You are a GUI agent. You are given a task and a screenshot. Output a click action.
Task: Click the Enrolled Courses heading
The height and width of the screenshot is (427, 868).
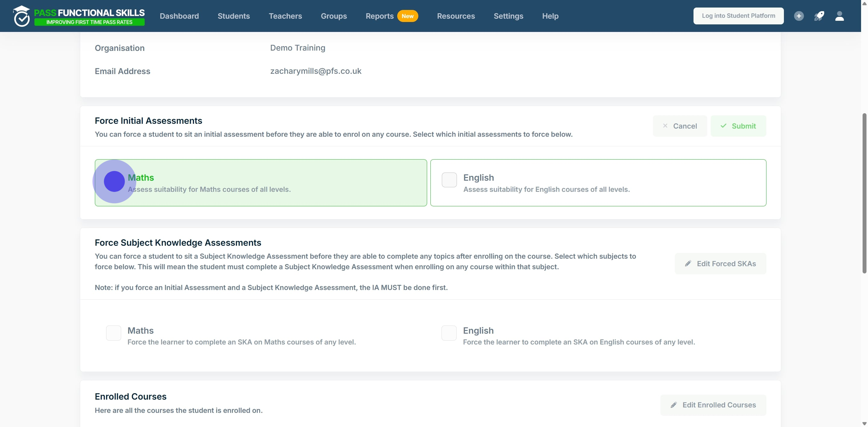click(x=131, y=397)
